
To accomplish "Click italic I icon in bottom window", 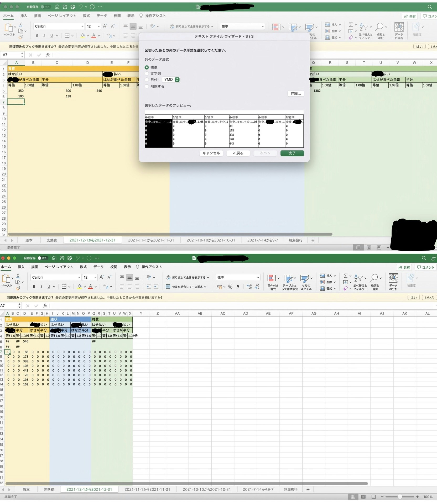I will tap(41, 287).
